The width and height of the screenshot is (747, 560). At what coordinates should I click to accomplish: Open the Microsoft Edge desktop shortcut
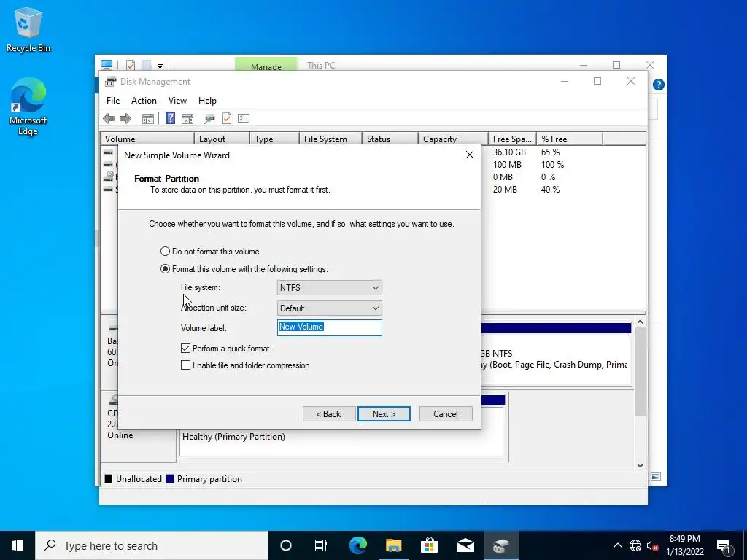(28, 107)
